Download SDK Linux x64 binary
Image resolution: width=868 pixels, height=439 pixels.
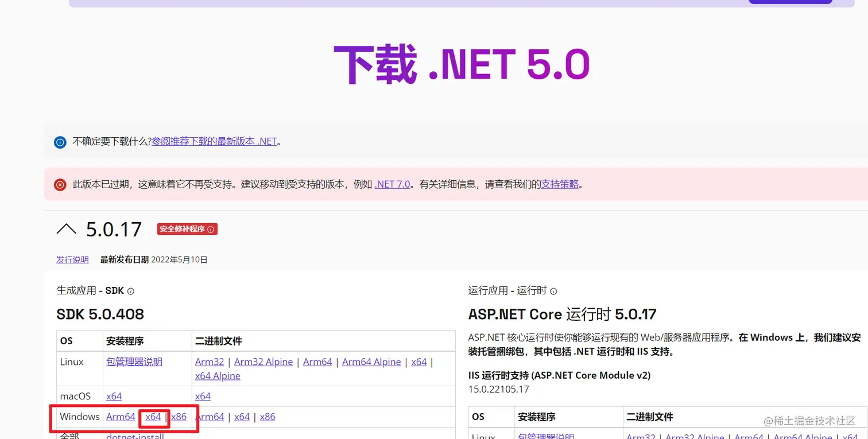coord(419,362)
